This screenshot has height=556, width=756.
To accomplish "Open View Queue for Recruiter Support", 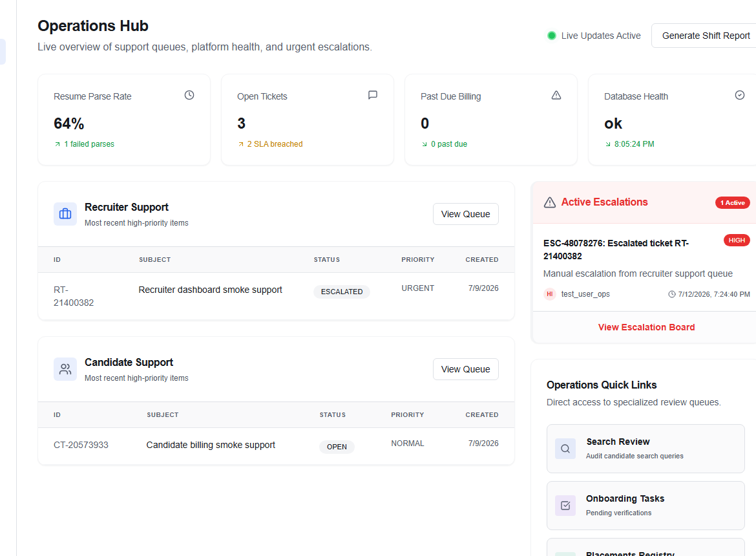I will [465, 214].
